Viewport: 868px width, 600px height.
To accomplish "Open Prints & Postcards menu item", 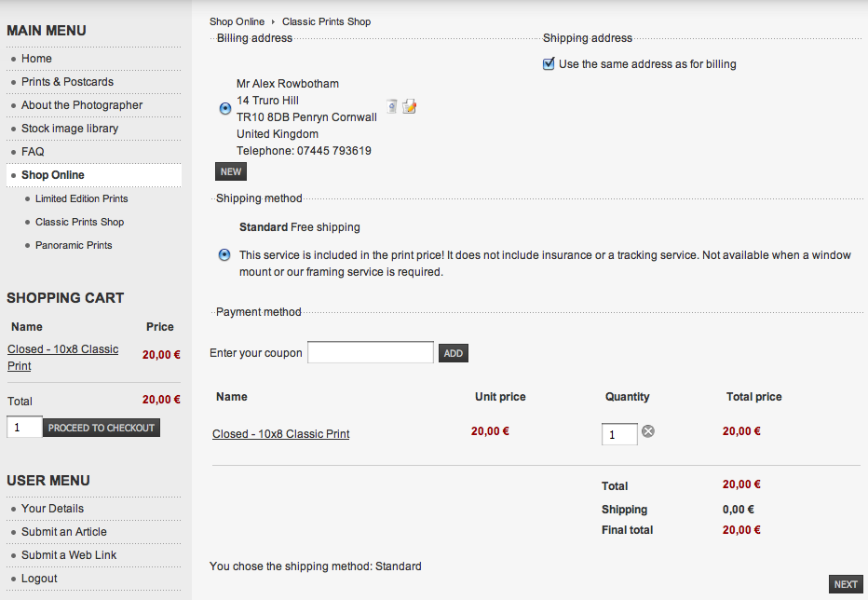I will pyautogui.click(x=68, y=82).
